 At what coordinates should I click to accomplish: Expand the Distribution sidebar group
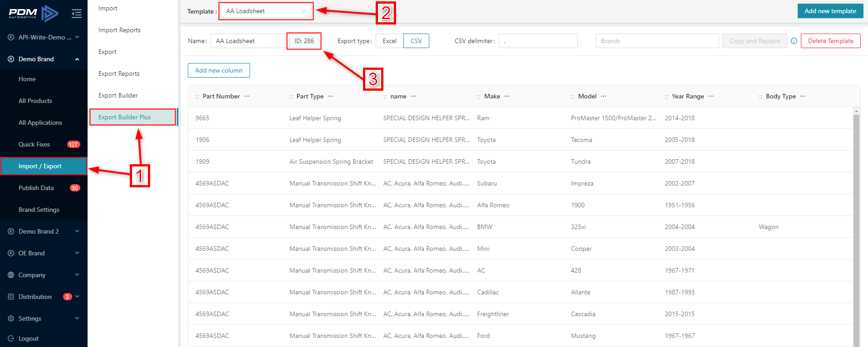click(x=77, y=297)
